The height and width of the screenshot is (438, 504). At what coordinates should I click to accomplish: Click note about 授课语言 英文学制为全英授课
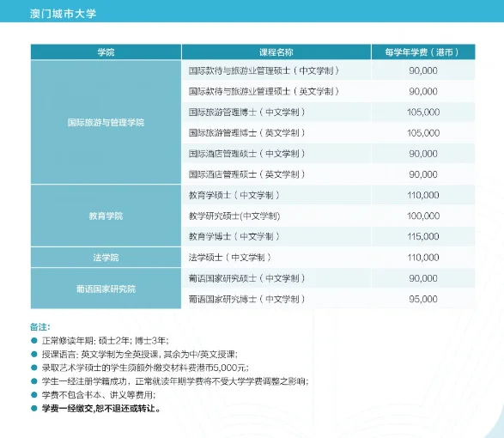[139, 355]
